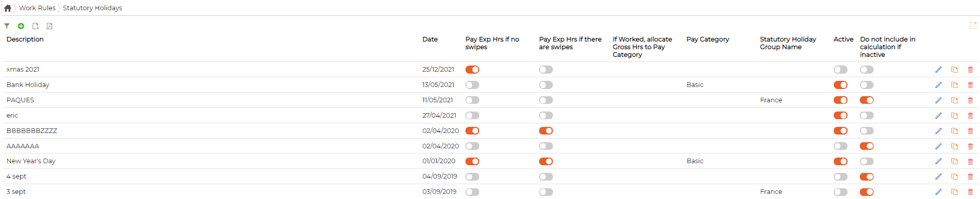Image resolution: width=980 pixels, height=199 pixels.
Task: Edit the xmas 2021 holiday row
Action: coord(938,70)
